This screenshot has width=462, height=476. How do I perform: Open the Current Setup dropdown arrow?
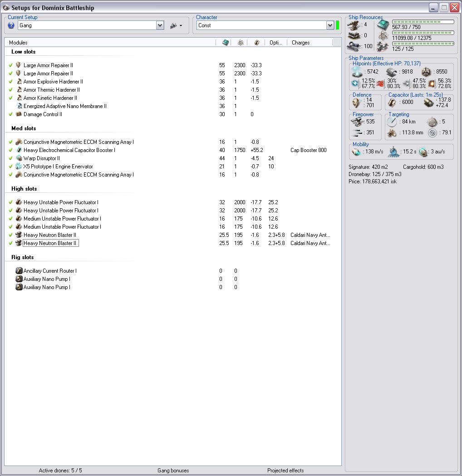[x=160, y=25]
